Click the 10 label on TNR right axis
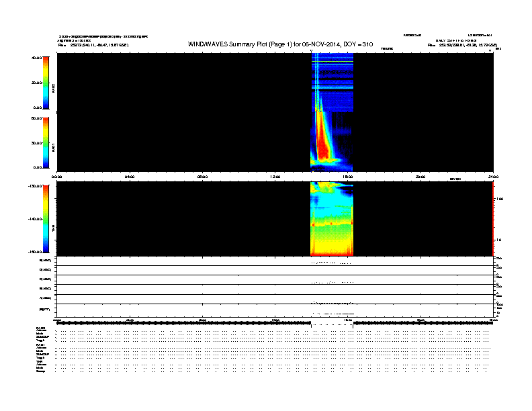The width and height of the screenshot is (532, 411). pos(498,240)
